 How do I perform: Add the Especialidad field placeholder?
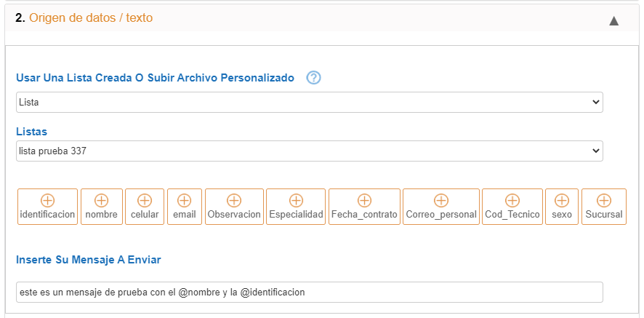pos(296,207)
